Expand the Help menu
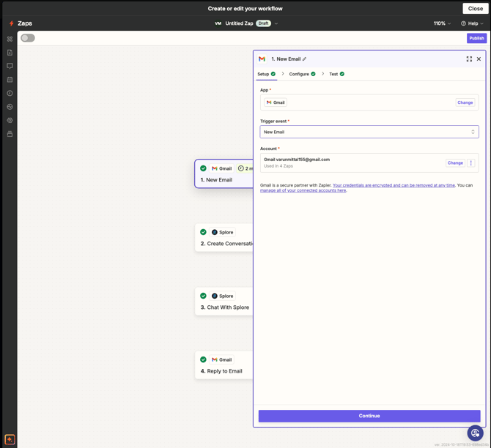The width and height of the screenshot is (491, 448). point(472,23)
